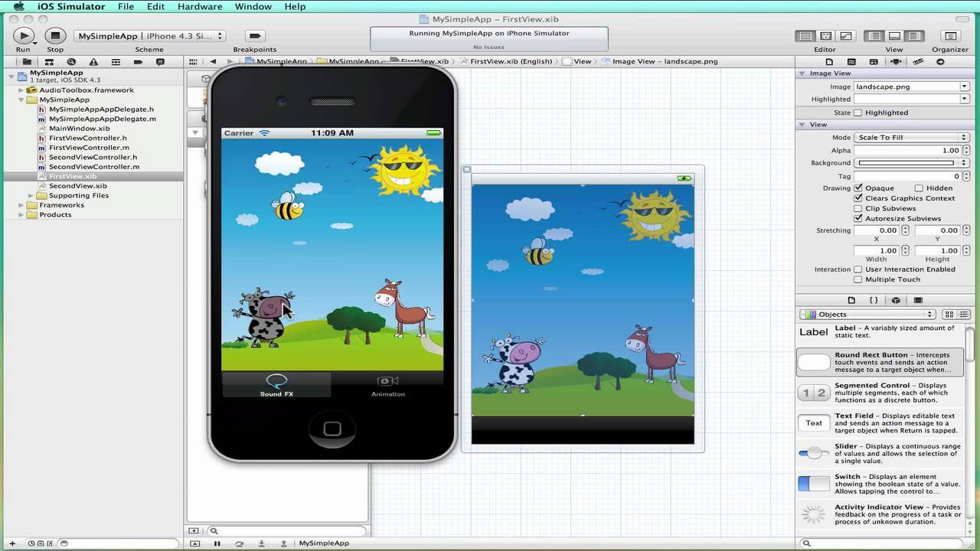Show the Search navigator
Viewport: 980px width, 551px height.
pyautogui.click(x=71, y=62)
